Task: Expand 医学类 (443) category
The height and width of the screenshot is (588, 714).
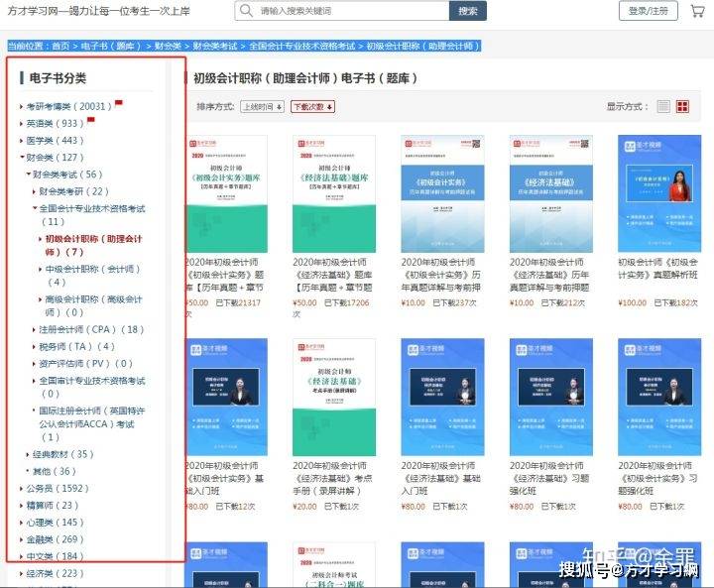Action: 55,140
